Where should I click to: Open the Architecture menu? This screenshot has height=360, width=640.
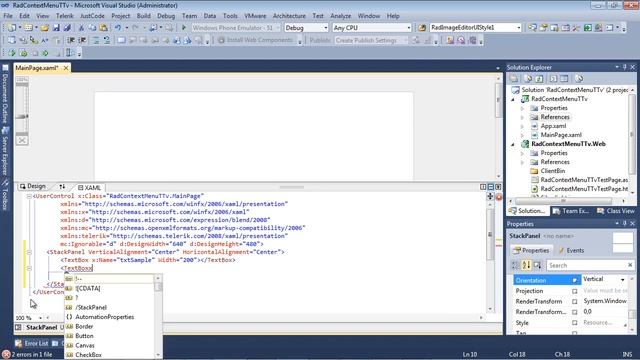point(289,16)
